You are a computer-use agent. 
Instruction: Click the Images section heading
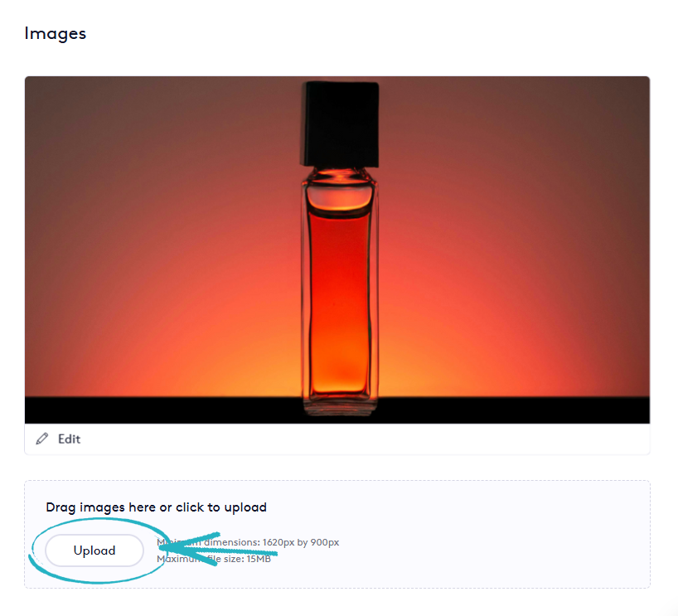pyautogui.click(x=56, y=34)
